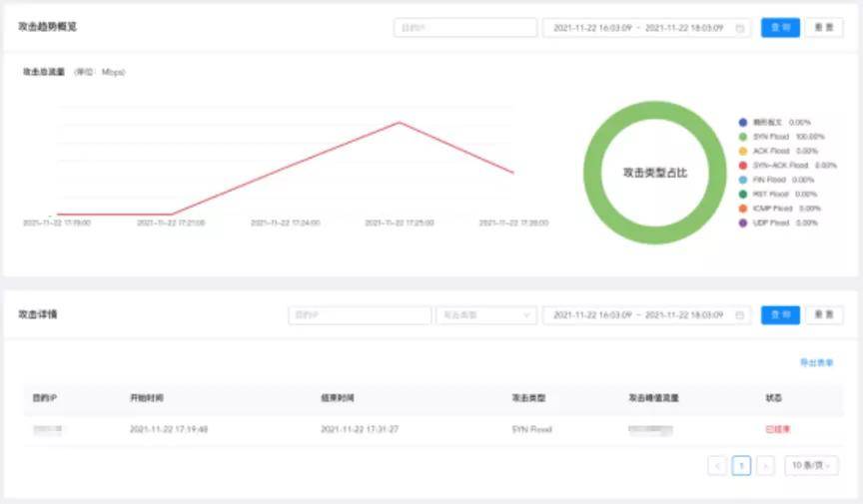This screenshot has height=504, width=863.
Task: Open the date range picker in 攻击趋势概览
Action: [x=639, y=28]
